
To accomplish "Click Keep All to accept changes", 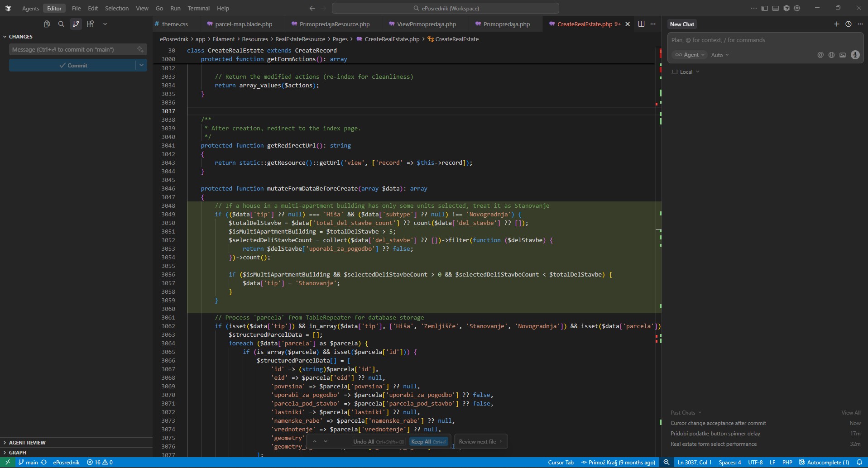I will [428, 441].
